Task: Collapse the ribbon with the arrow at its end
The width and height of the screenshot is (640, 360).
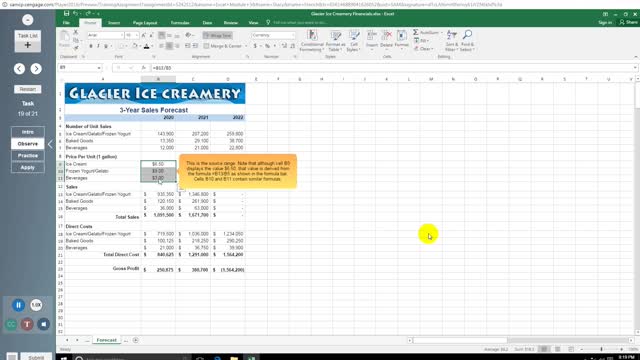Action: [636, 57]
